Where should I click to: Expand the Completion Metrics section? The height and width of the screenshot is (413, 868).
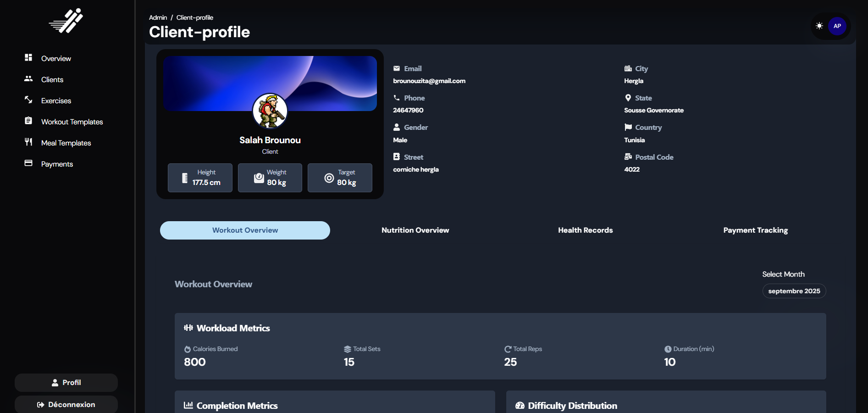click(237, 406)
